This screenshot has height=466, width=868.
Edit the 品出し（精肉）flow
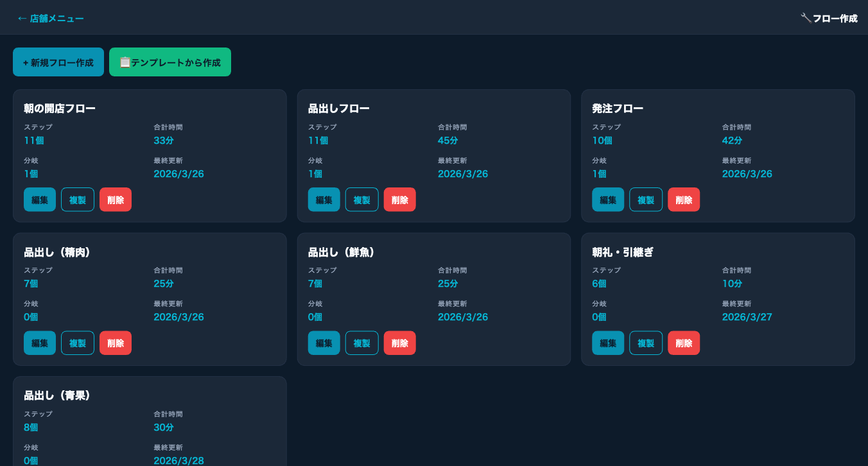tap(40, 343)
